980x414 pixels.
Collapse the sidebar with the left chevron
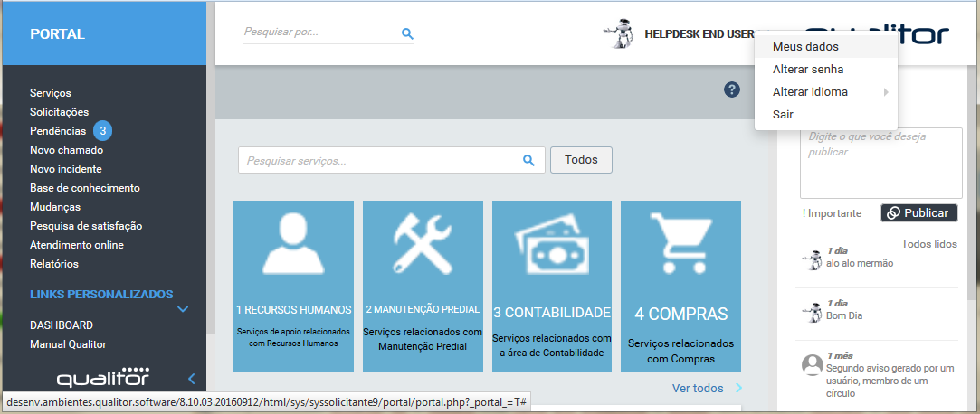point(191,379)
